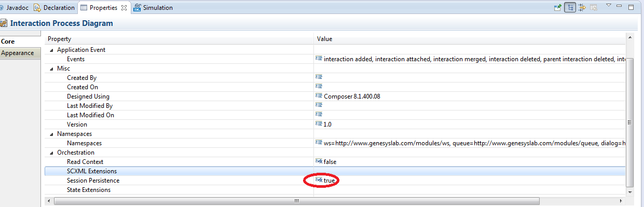Click the Version value icon
This screenshot has width=644, height=207.
pos(319,124)
